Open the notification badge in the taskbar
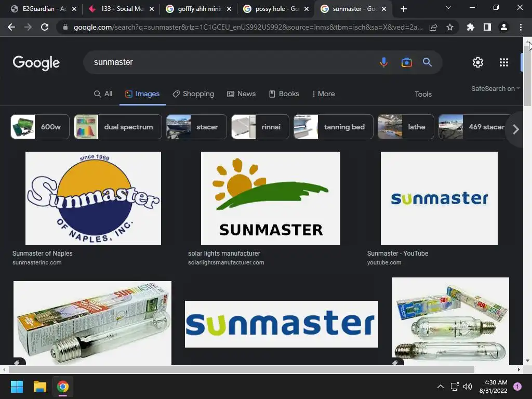532x399 pixels. click(517, 387)
